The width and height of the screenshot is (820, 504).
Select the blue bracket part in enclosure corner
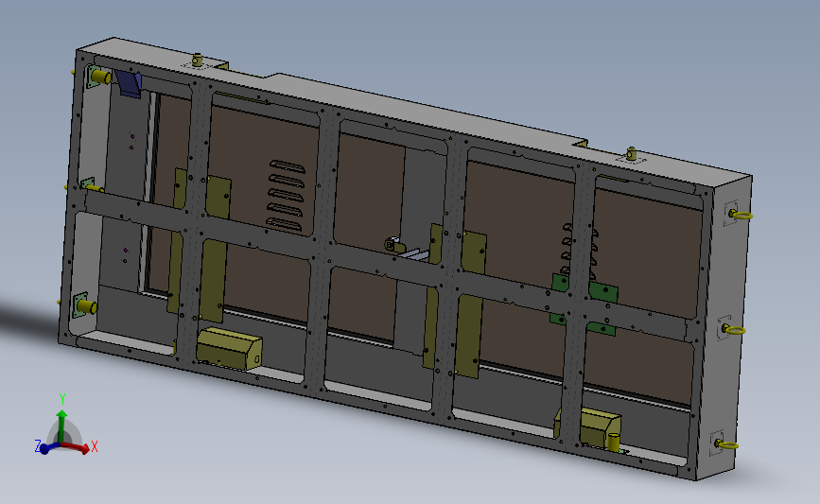(x=129, y=83)
